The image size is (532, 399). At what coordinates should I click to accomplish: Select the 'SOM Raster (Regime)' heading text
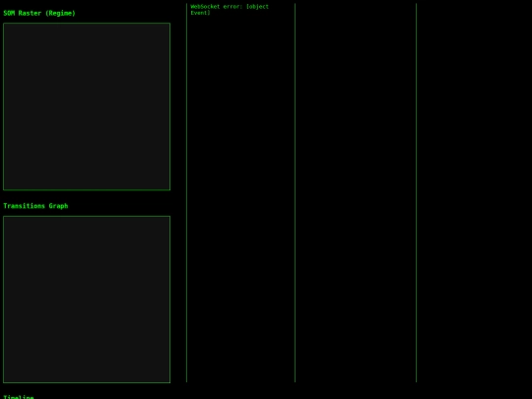39,13
